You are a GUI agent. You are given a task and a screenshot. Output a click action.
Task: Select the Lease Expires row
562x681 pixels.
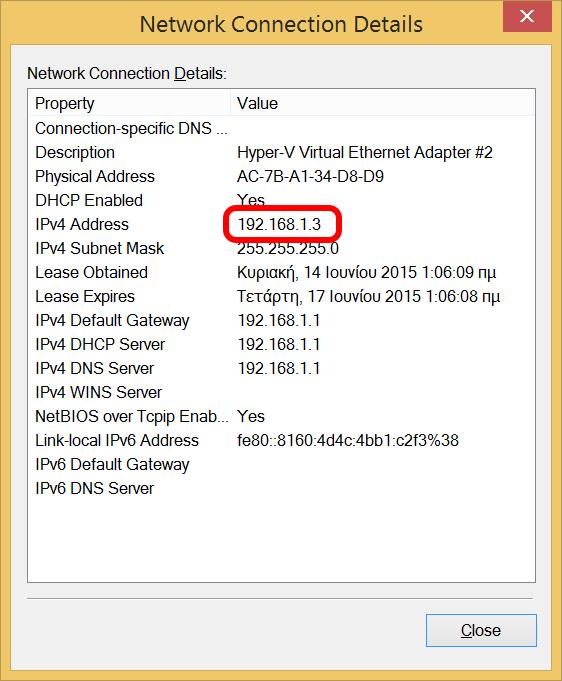coord(281,296)
